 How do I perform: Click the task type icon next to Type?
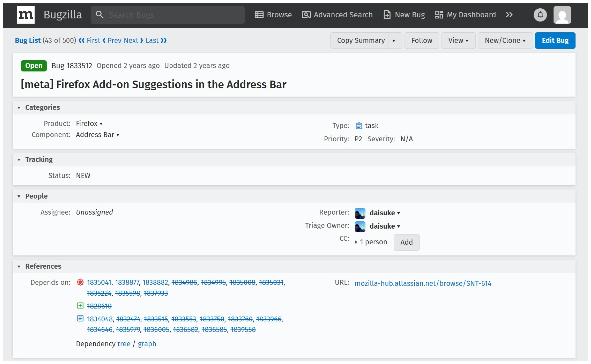[x=359, y=126]
